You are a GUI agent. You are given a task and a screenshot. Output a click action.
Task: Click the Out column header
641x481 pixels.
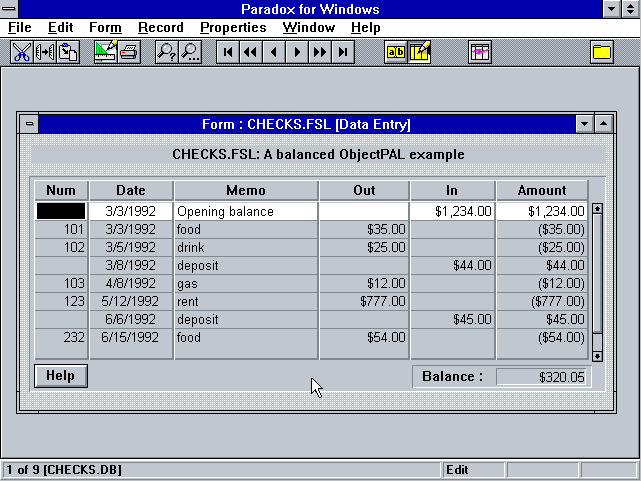[x=364, y=190]
